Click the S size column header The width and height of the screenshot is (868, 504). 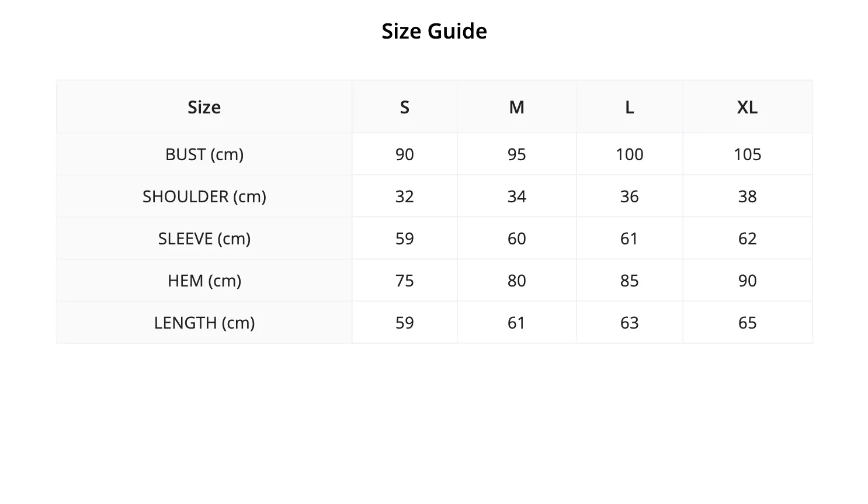(x=405, y=107)
